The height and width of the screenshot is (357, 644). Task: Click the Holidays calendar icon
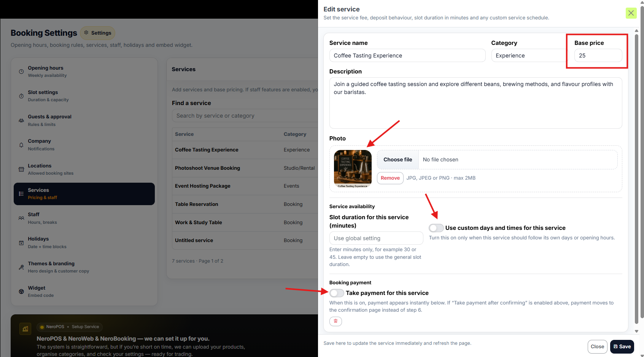point(21,243)
